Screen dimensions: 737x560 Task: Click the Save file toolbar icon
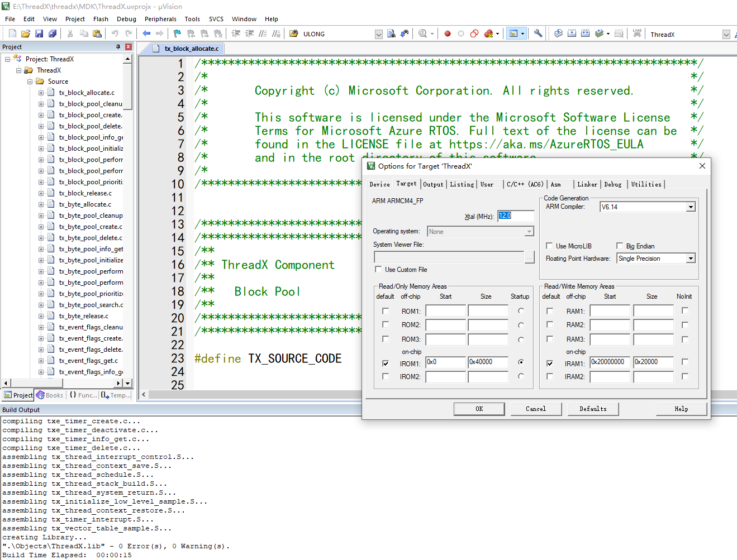(39, 34)
